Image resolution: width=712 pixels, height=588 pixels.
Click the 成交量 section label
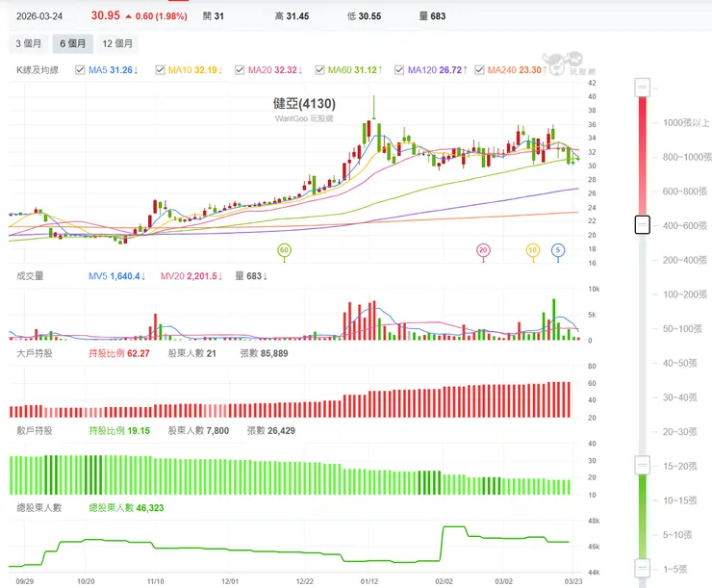coord(30,276)
